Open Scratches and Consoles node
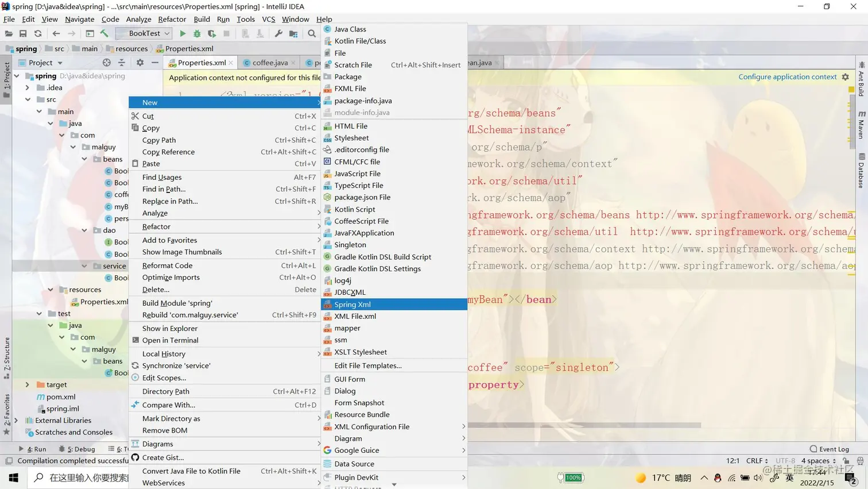 73,433
